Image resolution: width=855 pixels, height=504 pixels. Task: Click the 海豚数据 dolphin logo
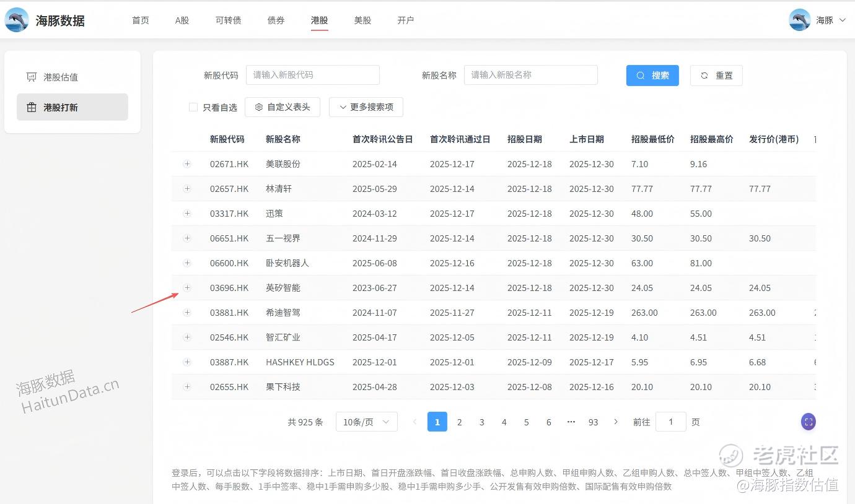(x=17, y=20)
